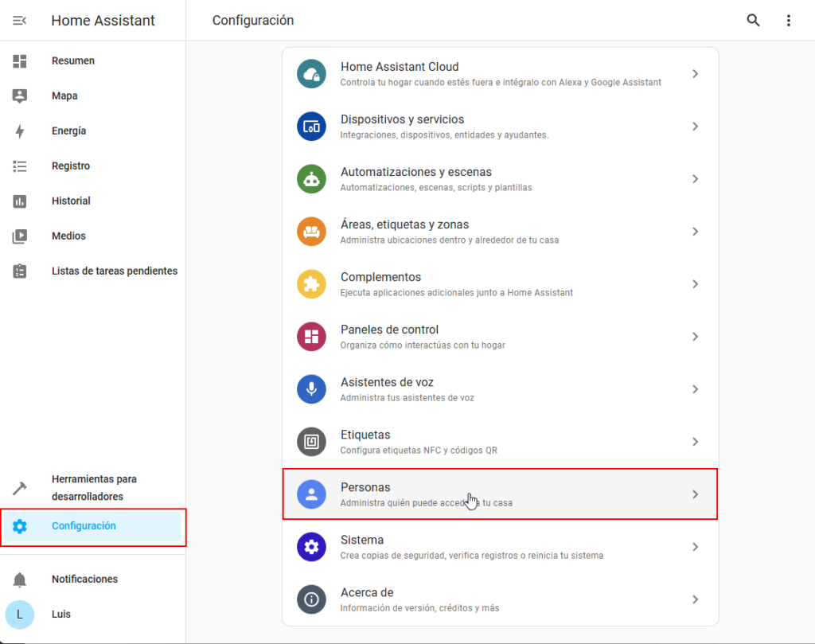Open Herramientas para desarrolladores
This screenshot has width=815, height=644.
tap(94, 488)
